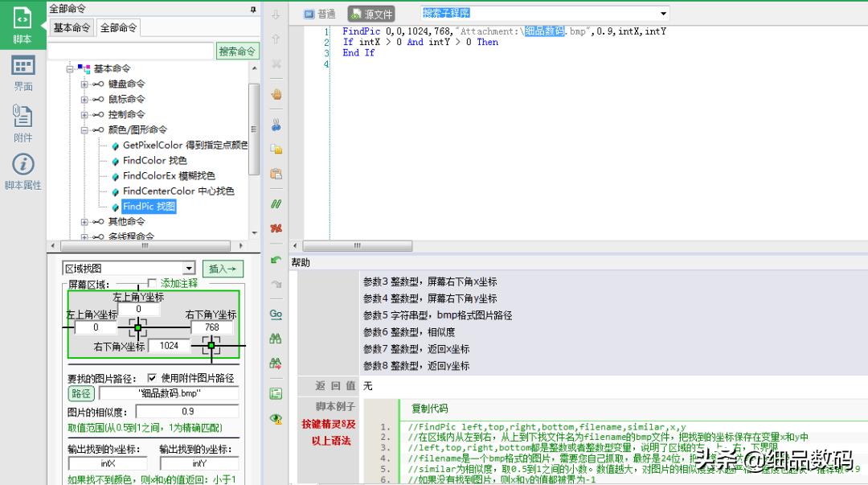Click the top-left corner crosshair picker
868x485 pixels.
coord(137,327)
